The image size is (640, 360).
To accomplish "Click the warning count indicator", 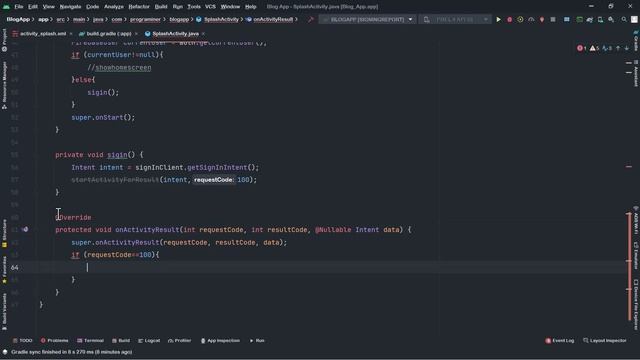I will tap(594, 48).
